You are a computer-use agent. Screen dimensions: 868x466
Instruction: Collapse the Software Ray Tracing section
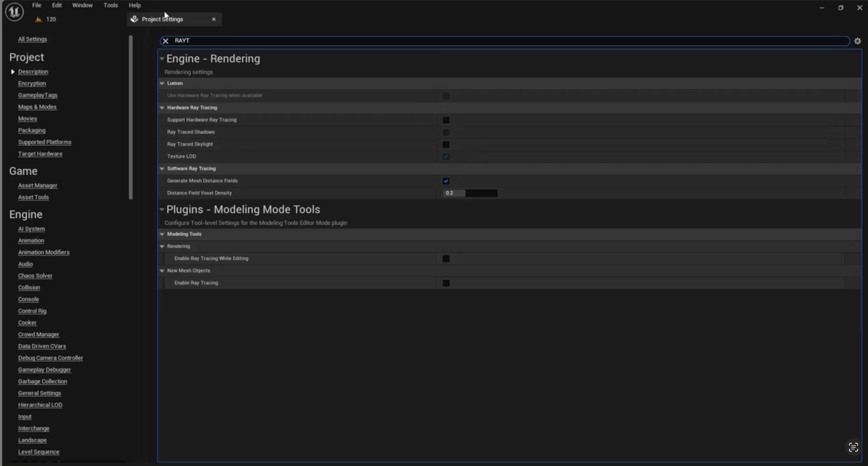click(162, 169)
